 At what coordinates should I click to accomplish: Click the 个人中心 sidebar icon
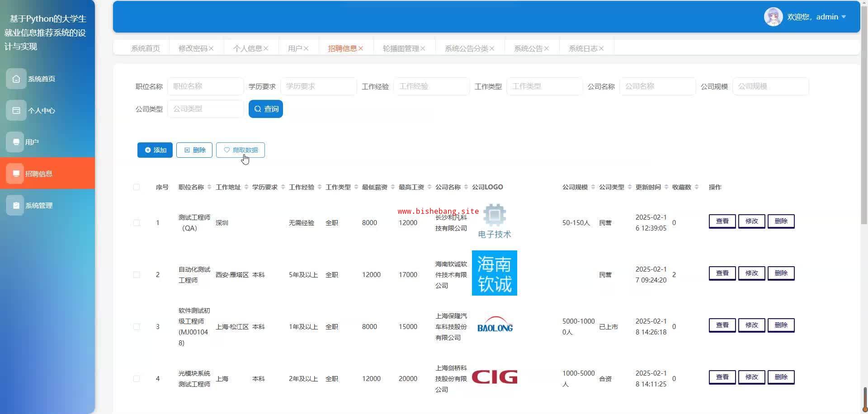point(16,110)
